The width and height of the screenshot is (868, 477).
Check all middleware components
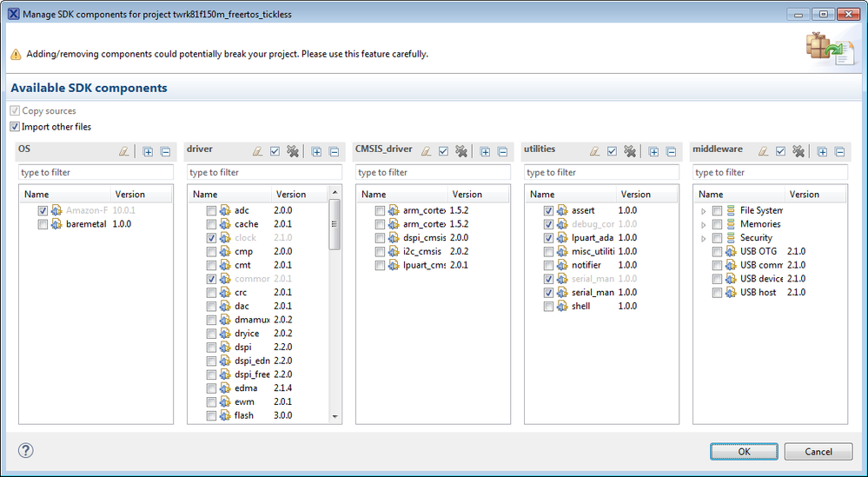(x=780, y=151)
